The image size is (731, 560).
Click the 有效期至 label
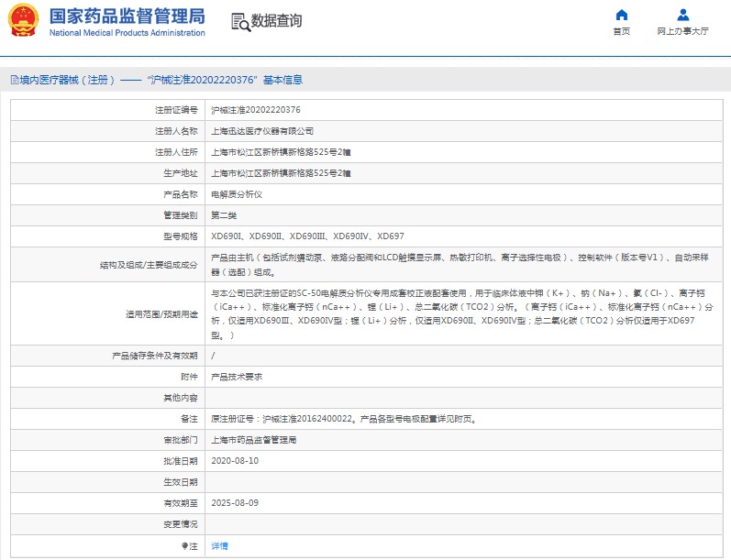click(181, 503)
